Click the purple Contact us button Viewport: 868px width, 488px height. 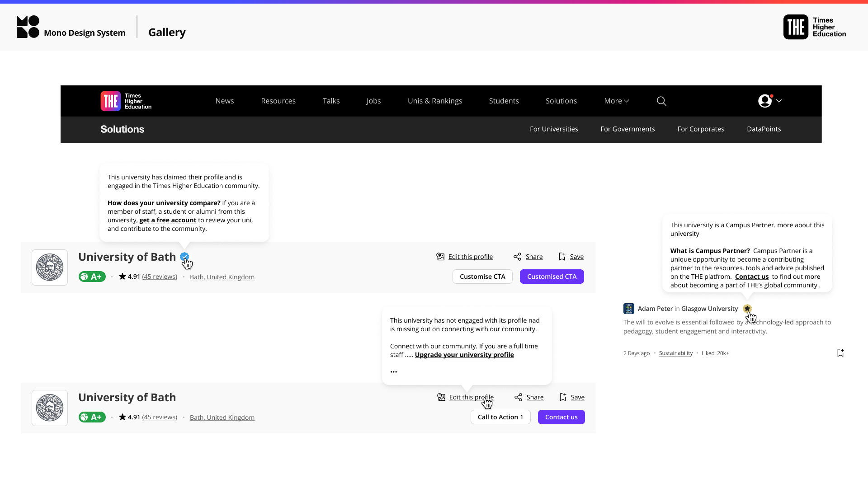tap(561, 417)
